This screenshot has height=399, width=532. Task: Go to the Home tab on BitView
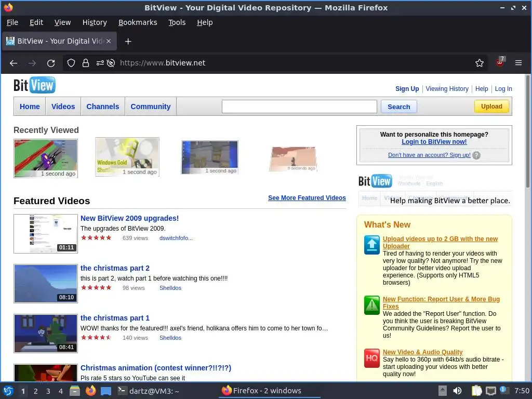pos(30,107)
